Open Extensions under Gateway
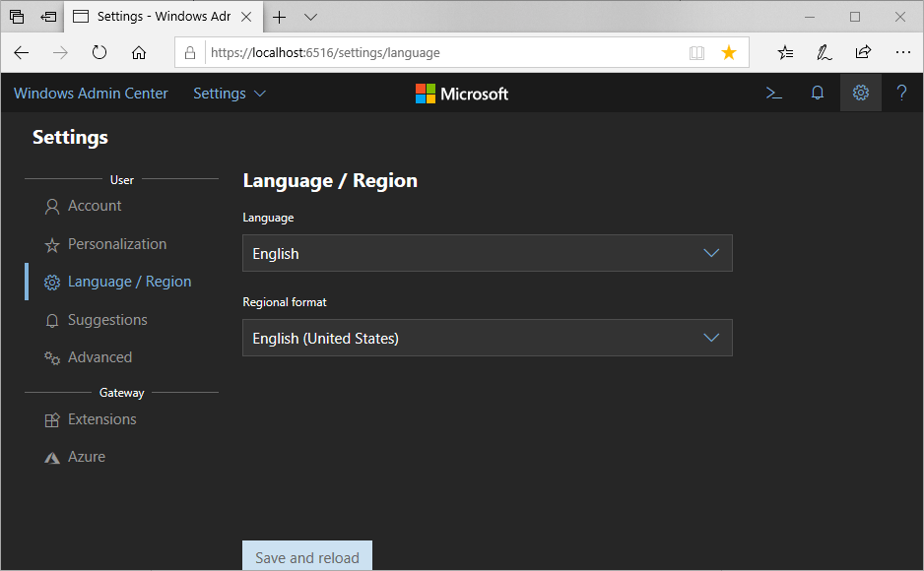 [101, 419]
